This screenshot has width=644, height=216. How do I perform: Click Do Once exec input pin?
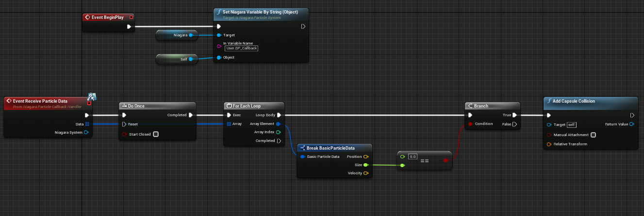point(124,115)
